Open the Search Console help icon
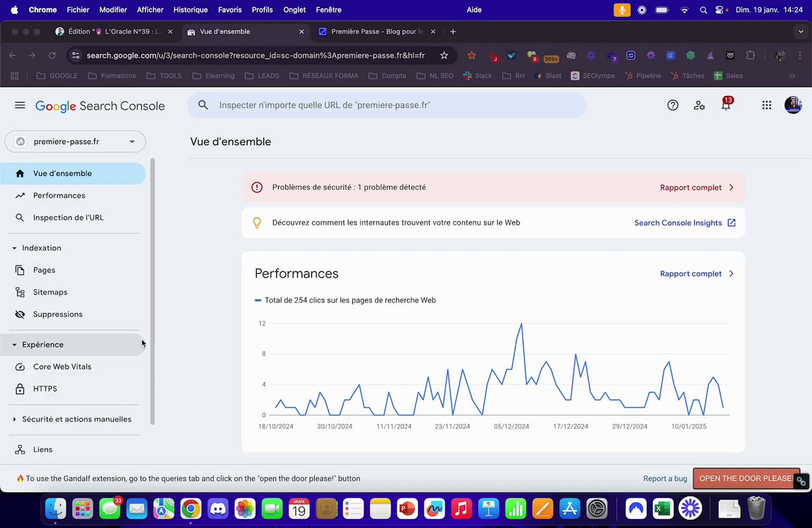Image resolution: width=812 pixels, height=528 pixels. click(x=673, y=105)
